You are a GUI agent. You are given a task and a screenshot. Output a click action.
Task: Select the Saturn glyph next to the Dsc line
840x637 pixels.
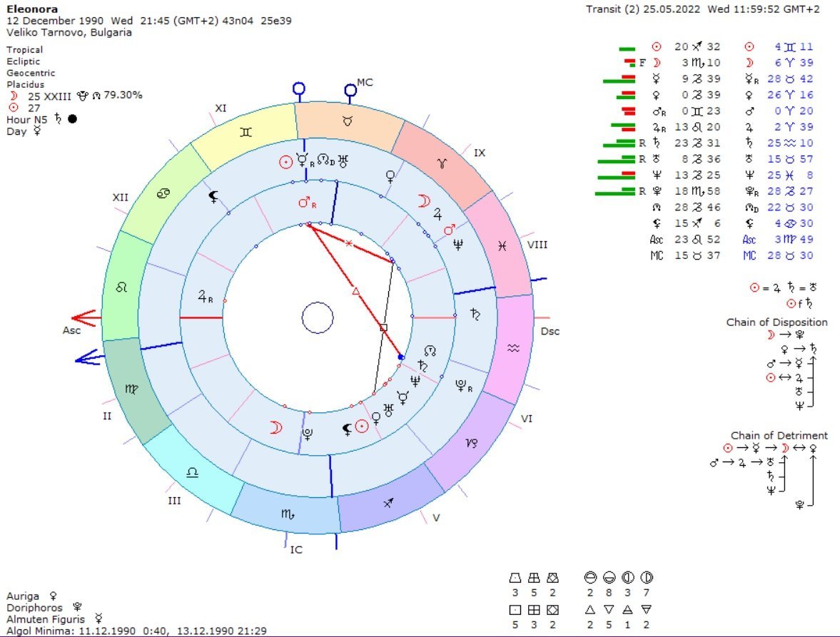tap(475, 312)
